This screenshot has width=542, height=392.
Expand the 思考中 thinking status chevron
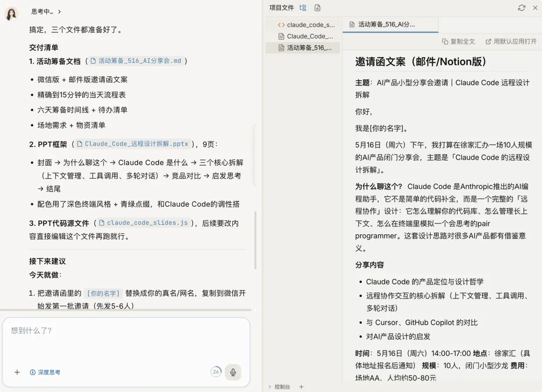[x=59, y=12]
